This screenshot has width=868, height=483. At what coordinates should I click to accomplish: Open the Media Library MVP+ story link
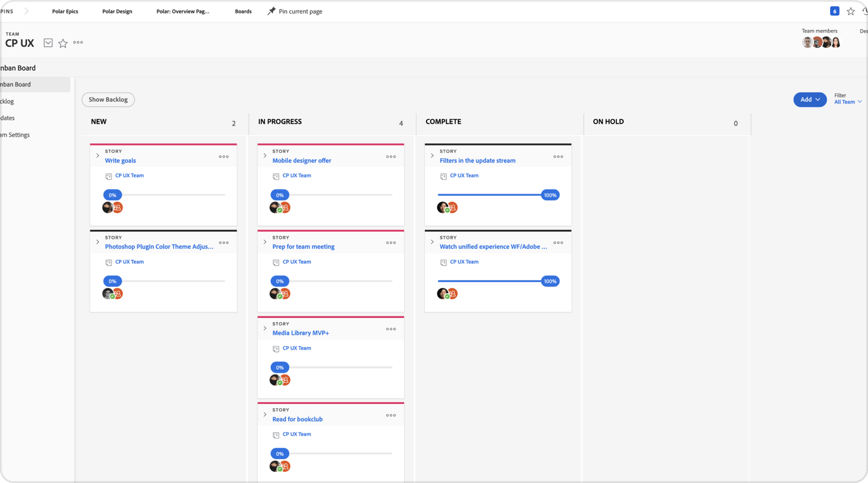pos(301,333)
